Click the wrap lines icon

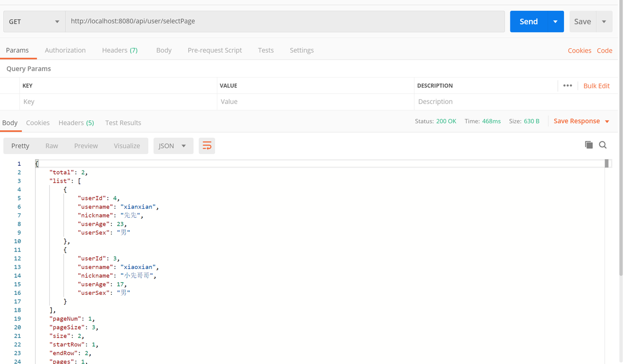(207, 146)
